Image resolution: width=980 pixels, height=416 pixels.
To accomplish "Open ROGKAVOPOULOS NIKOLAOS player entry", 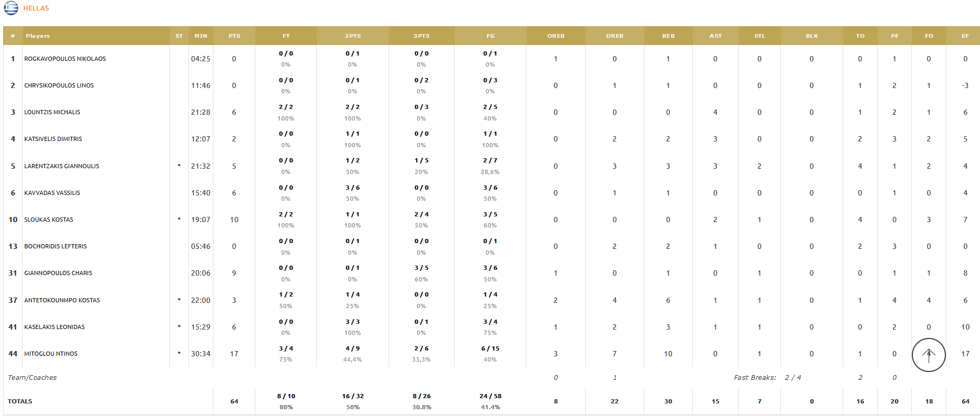I will pos(65,59).
